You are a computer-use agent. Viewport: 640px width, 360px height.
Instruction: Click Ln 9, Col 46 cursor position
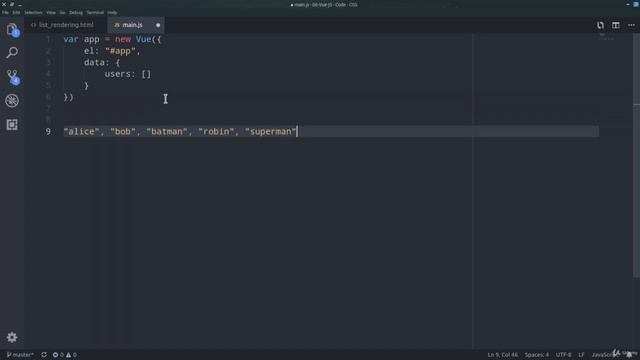pyautogui.click(x=502, y=355)
